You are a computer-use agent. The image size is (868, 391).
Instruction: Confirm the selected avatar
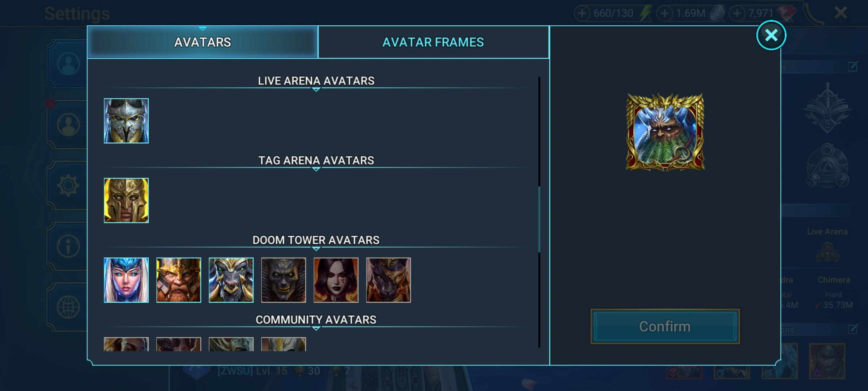click(x=665, y=327)
